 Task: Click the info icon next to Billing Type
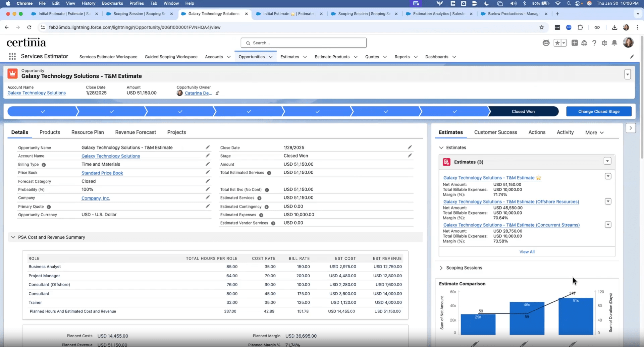[44, 164]
